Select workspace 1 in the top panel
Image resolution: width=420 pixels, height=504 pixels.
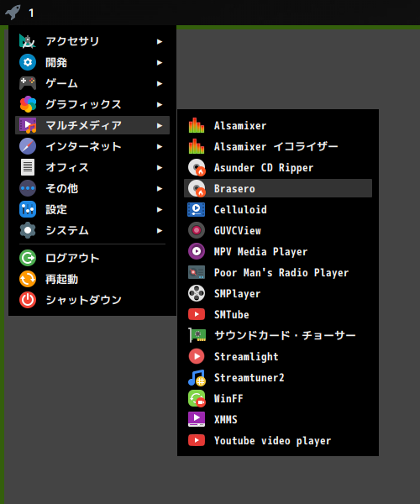[31, 13]
